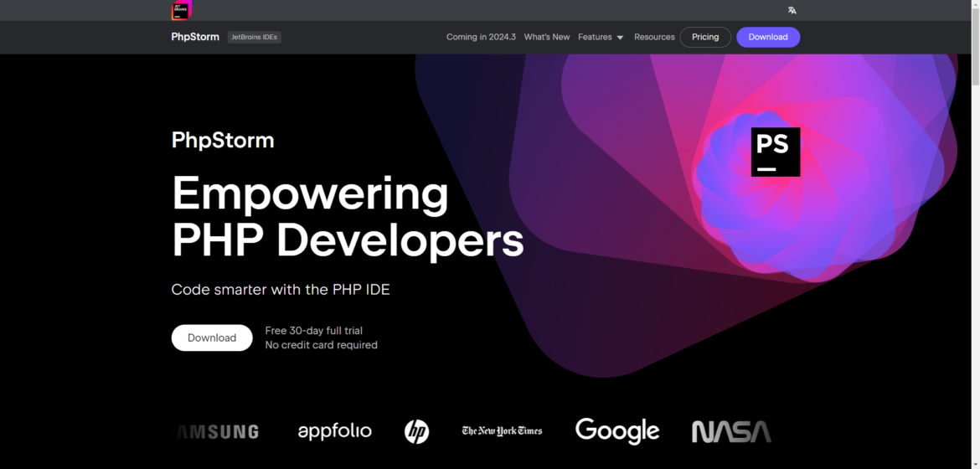This screenshot has width=980, height=469.
Task: Click the Google customer logo
Action: point(617,430)
